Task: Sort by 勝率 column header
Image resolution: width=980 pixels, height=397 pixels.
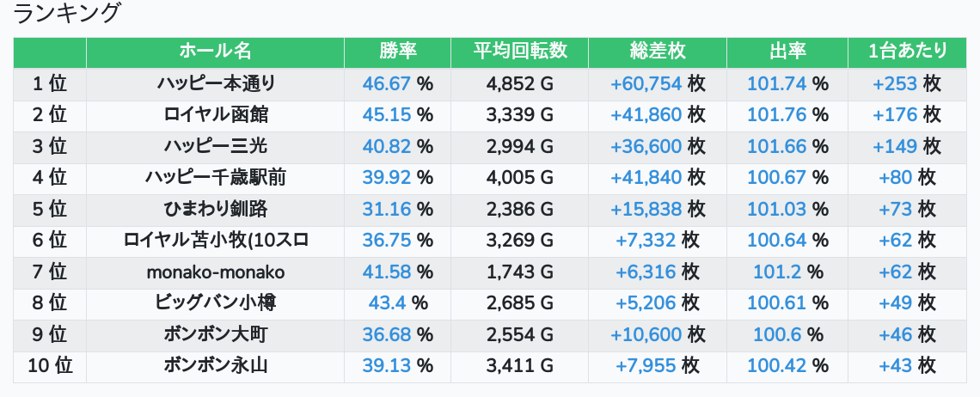Action: 397,52
